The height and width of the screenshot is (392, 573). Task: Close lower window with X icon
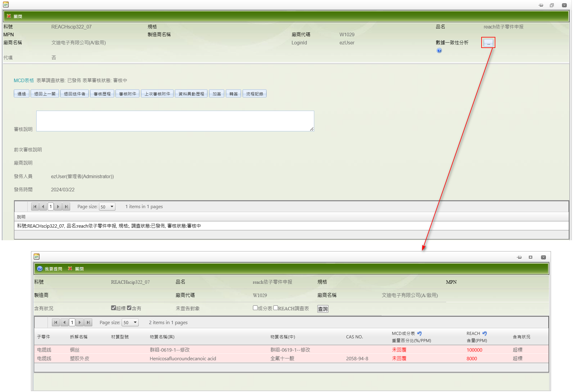[x=543, y=257]
